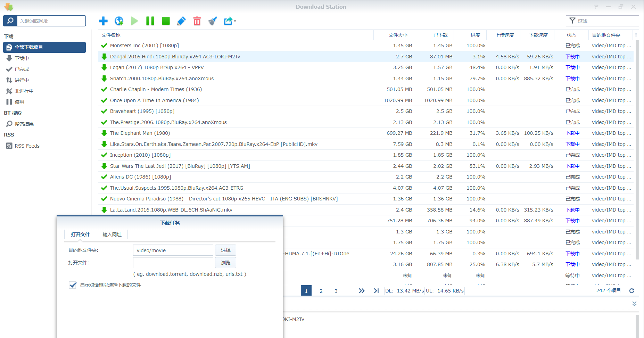
Task: Sort by 状态 column header
Action: (571, 35)
